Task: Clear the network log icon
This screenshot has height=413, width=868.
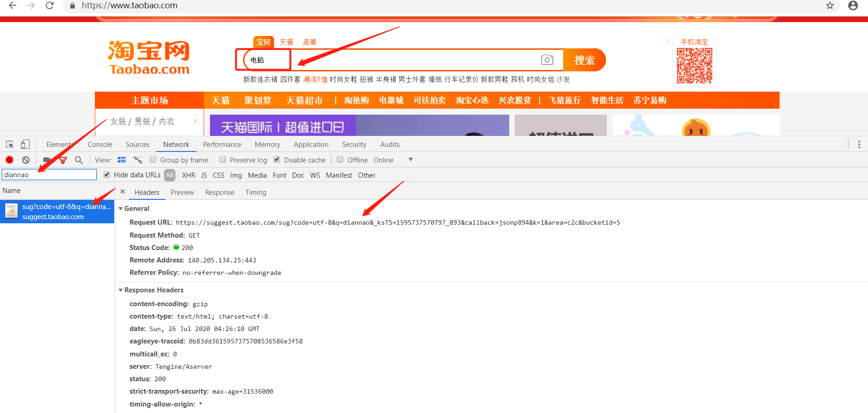Action: click(26, 160)
